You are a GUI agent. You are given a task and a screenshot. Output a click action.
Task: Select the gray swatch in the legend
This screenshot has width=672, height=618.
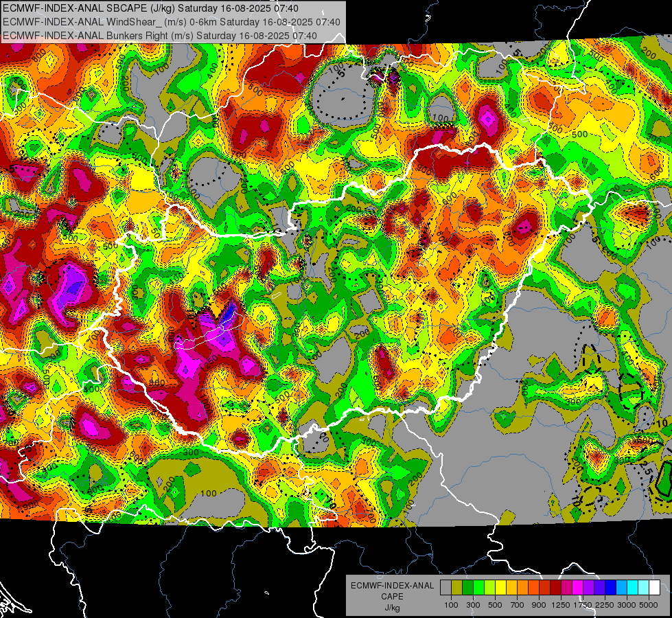coord(445,587)
